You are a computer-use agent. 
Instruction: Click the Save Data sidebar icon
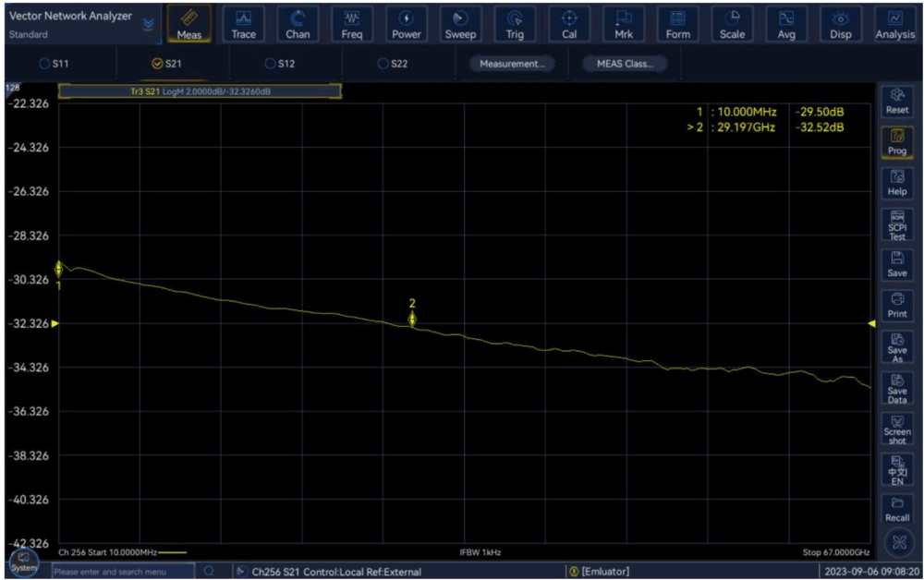(896, 388)
